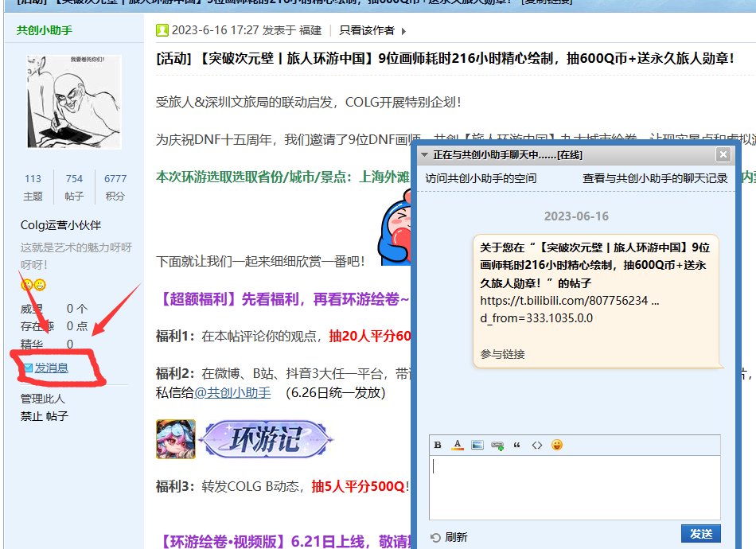Open 访问共创小助手的空间 link
The width and height of the screenshot is (756, 549).
click(x=481, y=178)
